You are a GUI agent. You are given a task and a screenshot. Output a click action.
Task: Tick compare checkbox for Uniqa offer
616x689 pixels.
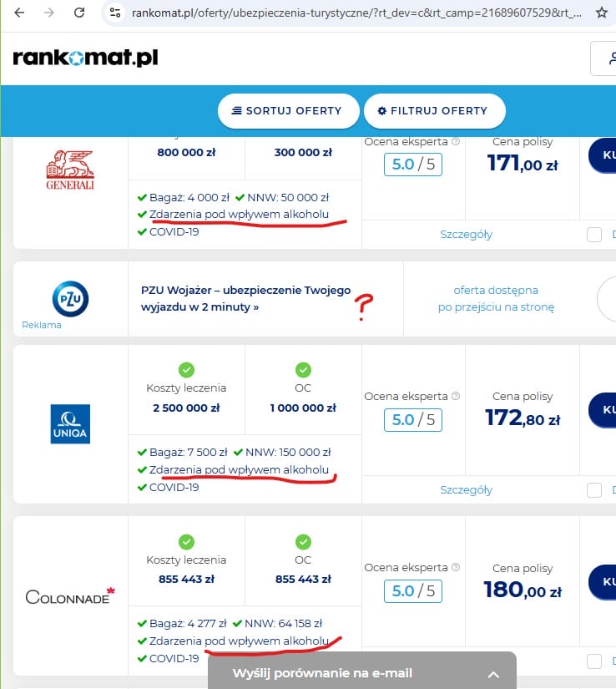point(594,489)
